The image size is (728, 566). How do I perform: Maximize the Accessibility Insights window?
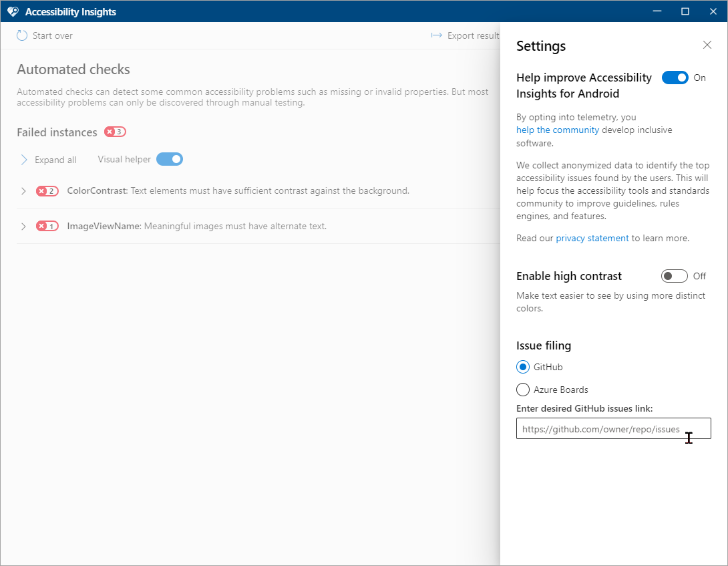685,11
